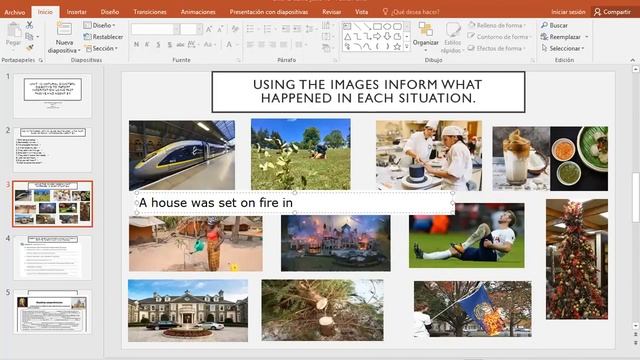Select the Format Painter brush icon
This screenshot has height=360, width=640.
click(29, 48)
